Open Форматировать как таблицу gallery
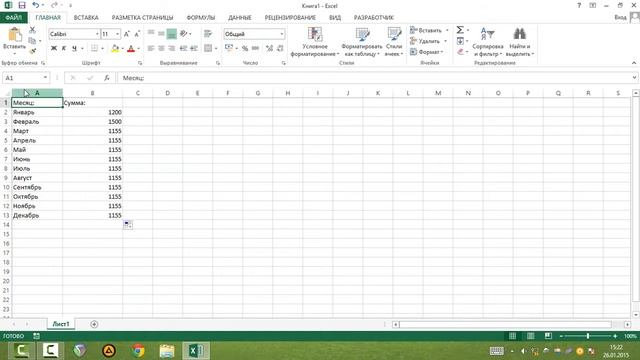The image size is (640, 360). pyautogui.click(x=362, y=42)
